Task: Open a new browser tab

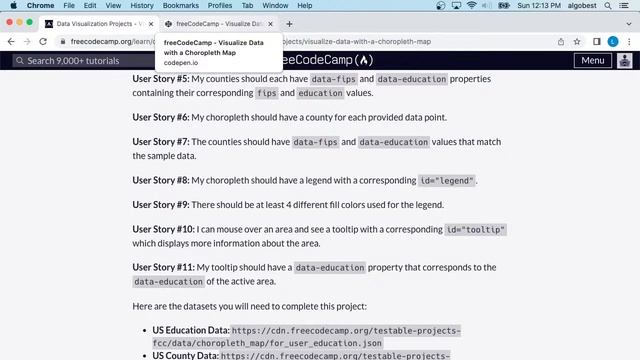Action: (289, 24)
